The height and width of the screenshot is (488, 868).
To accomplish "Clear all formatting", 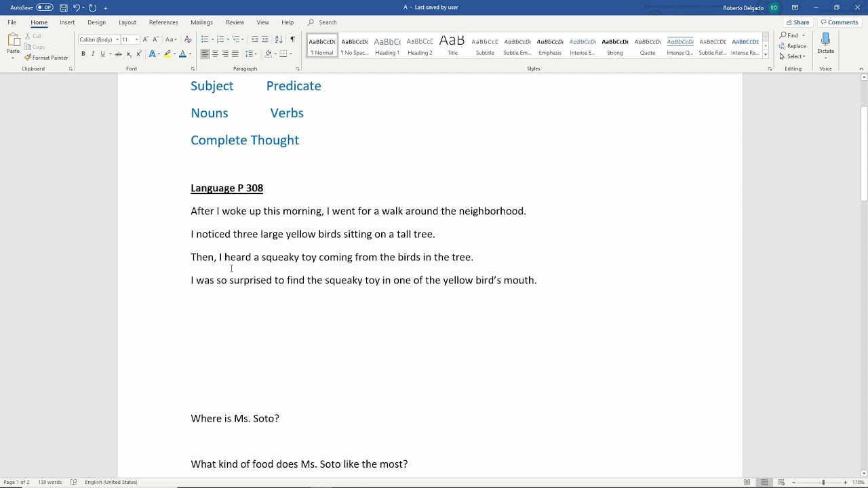I will 188,39.
